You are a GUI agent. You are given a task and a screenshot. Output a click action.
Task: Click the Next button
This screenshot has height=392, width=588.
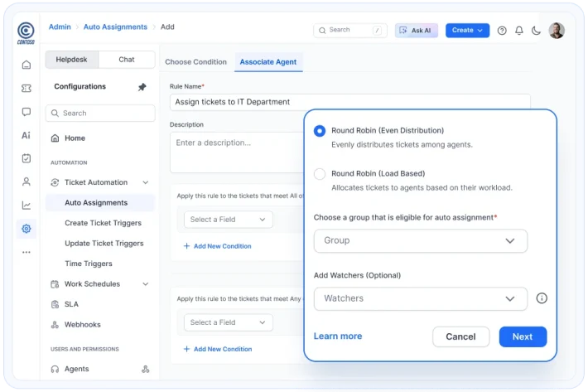pyautogui.click(x=523, y=336)
